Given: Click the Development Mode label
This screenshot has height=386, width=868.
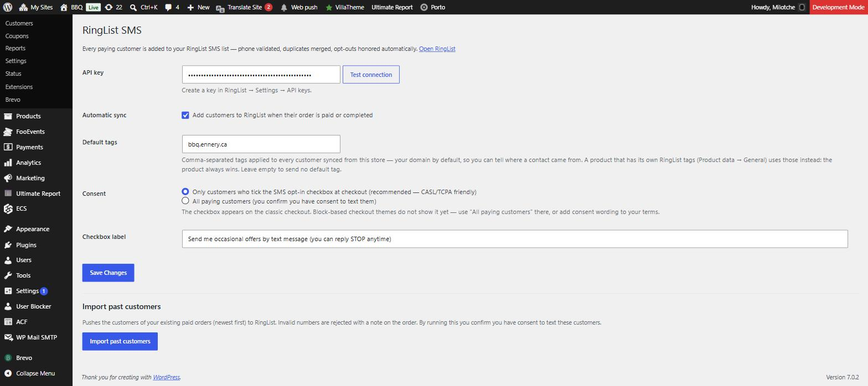Looking at the screenshot, I should pyautogui.click(x=838, y=7).
